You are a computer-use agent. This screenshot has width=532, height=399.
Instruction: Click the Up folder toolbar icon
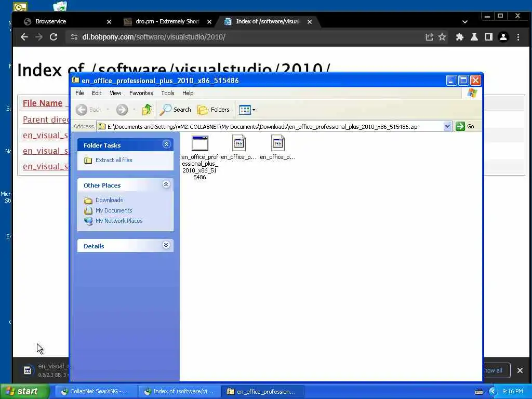click(x=147, y=110)
